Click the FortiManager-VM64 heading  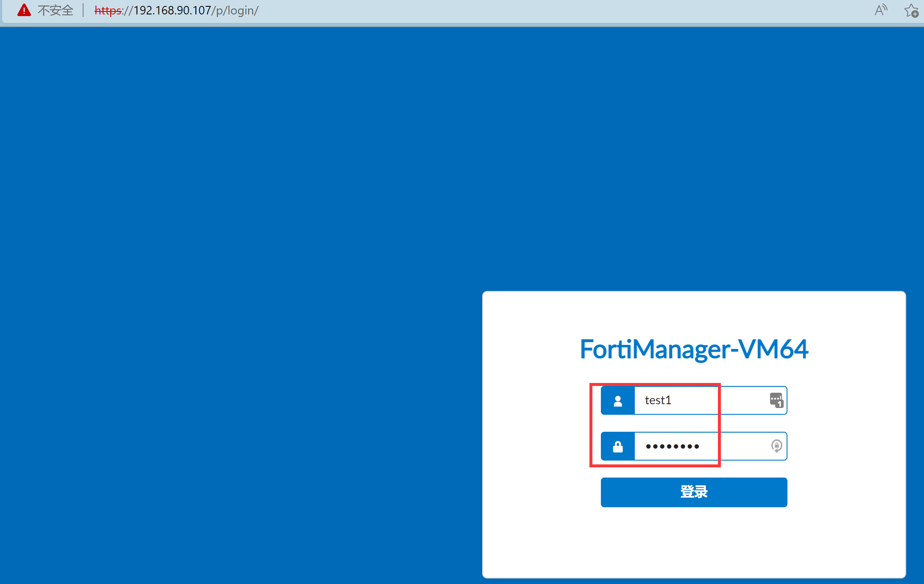(x=694, y=349)
